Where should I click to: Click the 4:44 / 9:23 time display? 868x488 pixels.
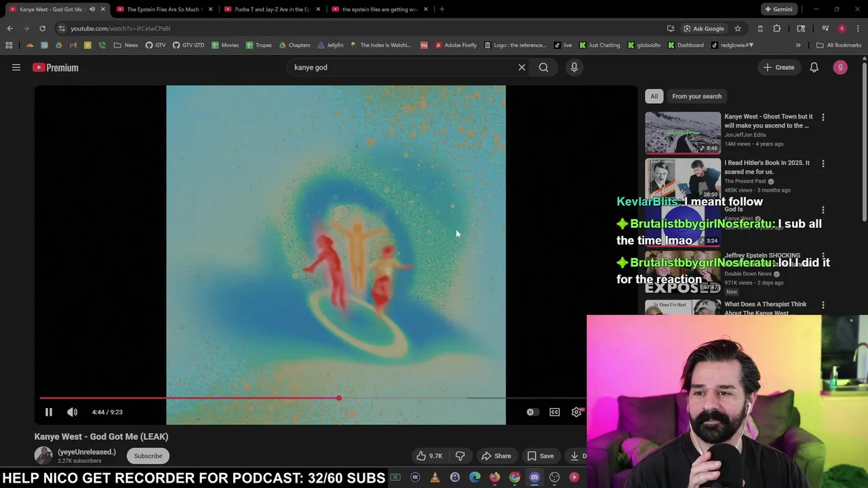[x=107, y=412]
